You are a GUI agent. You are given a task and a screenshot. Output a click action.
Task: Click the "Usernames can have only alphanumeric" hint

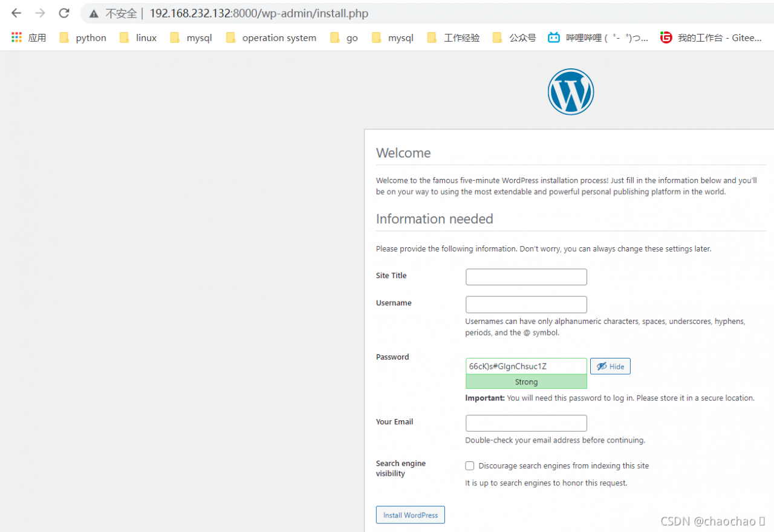tap(605, 327)
